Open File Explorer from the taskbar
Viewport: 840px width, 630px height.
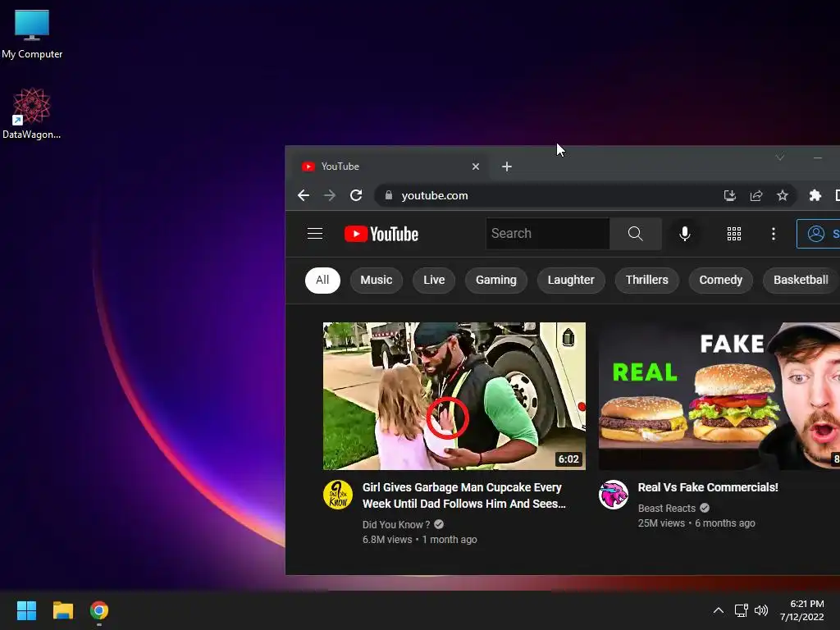point(62,610)
